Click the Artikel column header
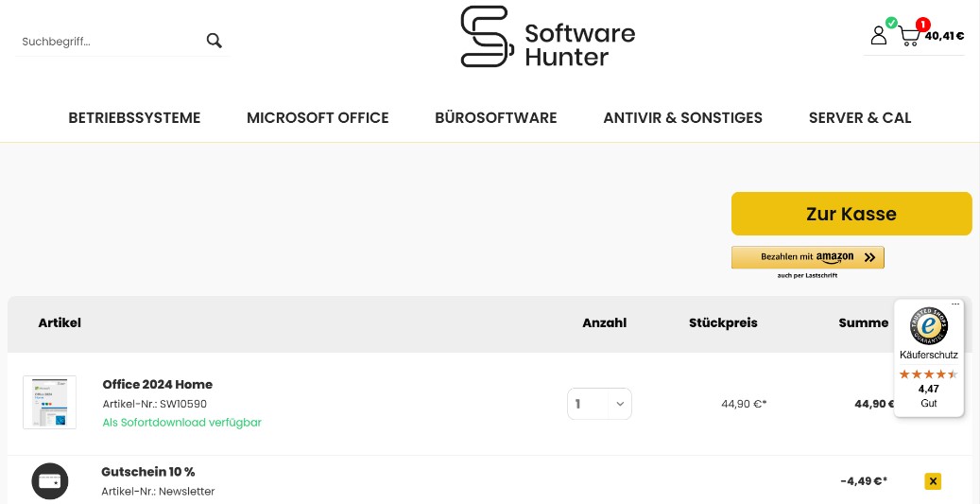Screen dimensions: 980x504 [x=60, y=323]
